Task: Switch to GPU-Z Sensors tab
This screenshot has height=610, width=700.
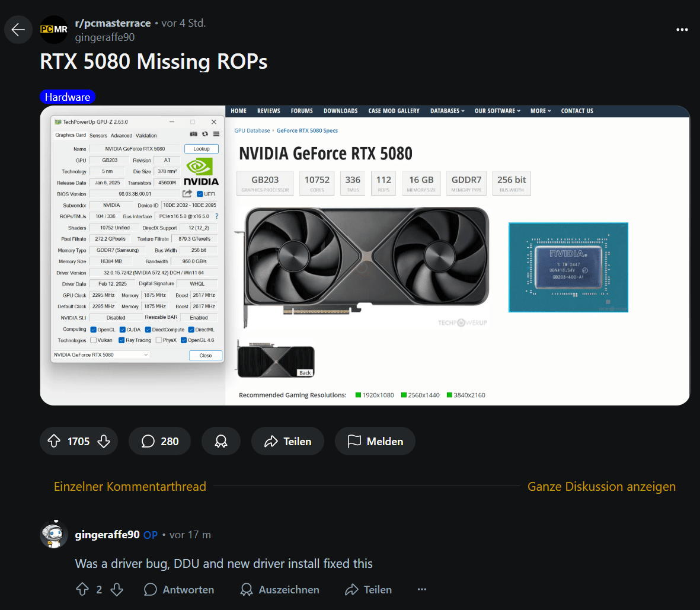Action: click(x=98, y=136)
